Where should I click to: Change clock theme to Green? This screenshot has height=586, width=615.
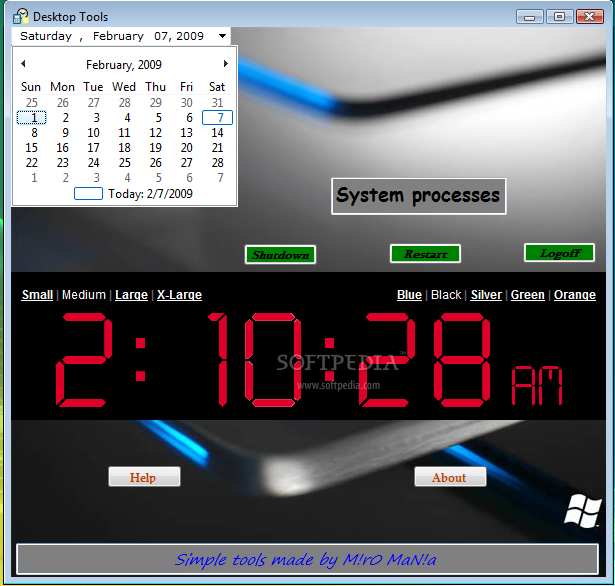(528, 295)
